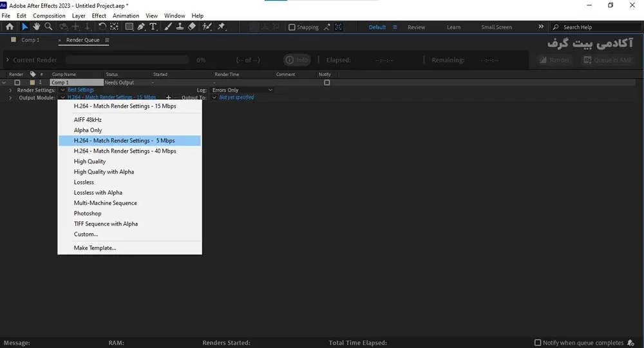Image resolution: width=644 pixels, height=348 pixels.
Task: Click the label tag column icon
Action: [33, 74]
